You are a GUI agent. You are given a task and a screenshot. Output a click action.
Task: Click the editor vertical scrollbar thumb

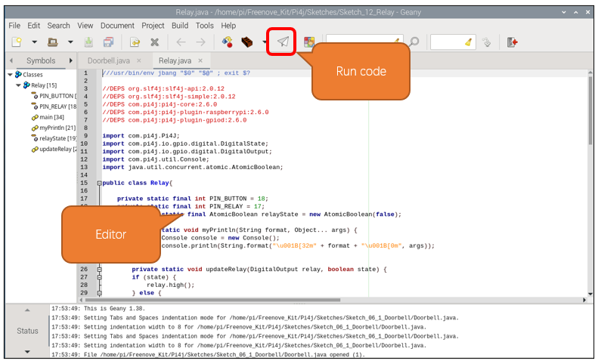pos(590,110)
